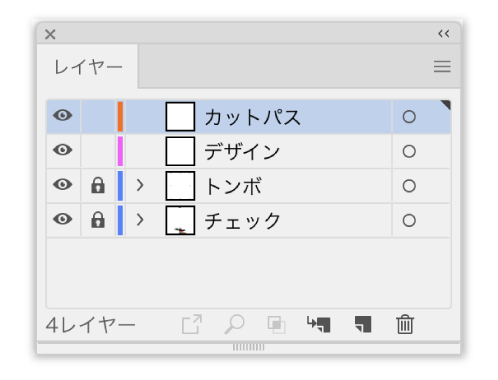Create new sublayer icon
Image resolution: width=498 pixels, height=380 pixels.
[318, 324]
